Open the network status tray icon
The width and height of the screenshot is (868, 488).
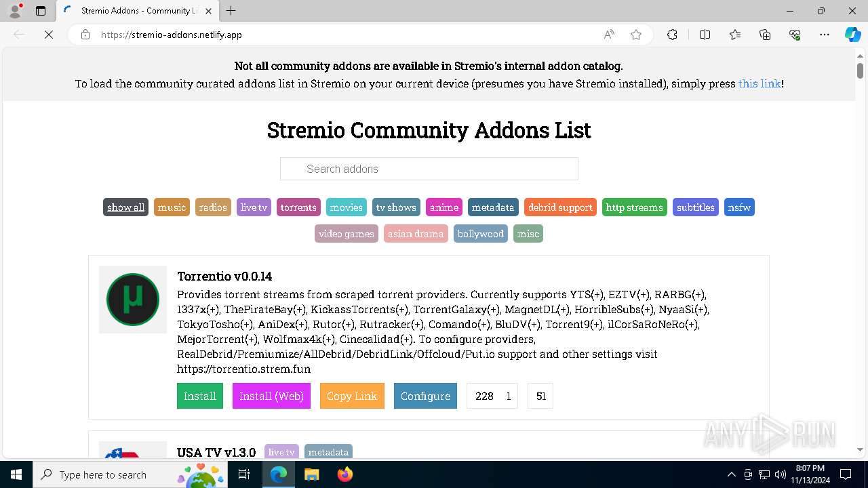[x=764, y=474]
